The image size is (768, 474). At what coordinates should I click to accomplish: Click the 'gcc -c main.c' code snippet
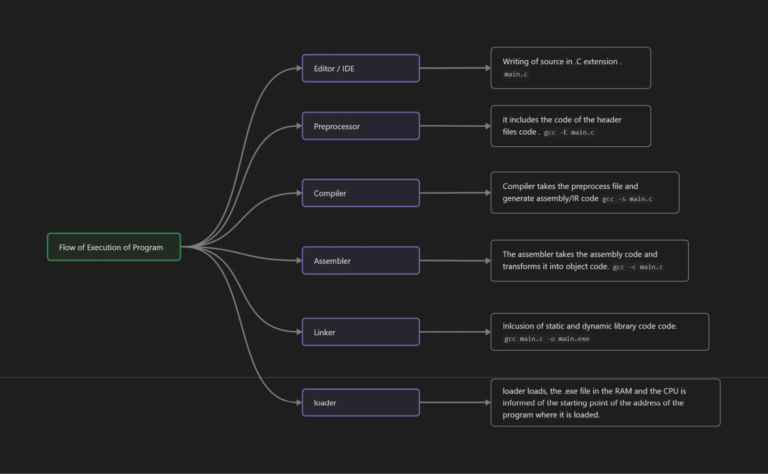pyautogui.click(x=637, y=268)
